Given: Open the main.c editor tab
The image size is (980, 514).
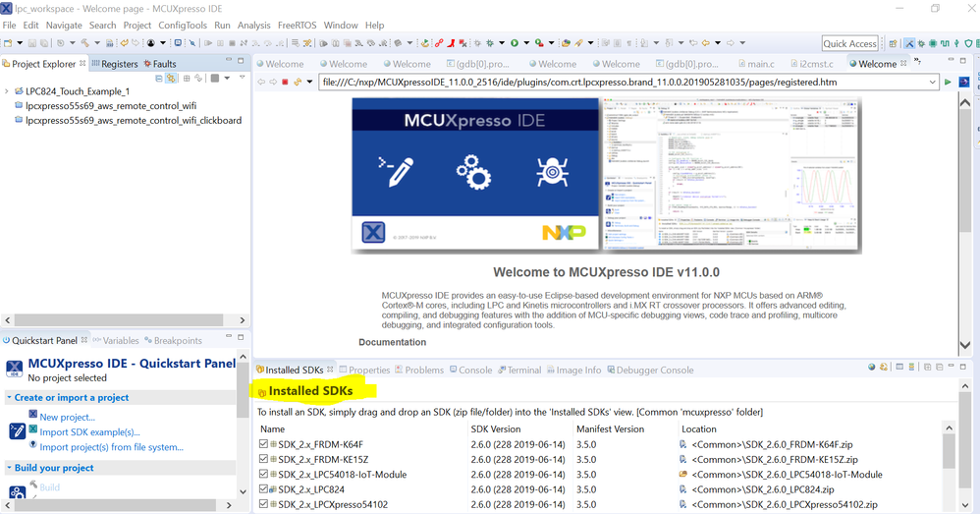Looking at the screenshot, I should (x=756, y=64).
